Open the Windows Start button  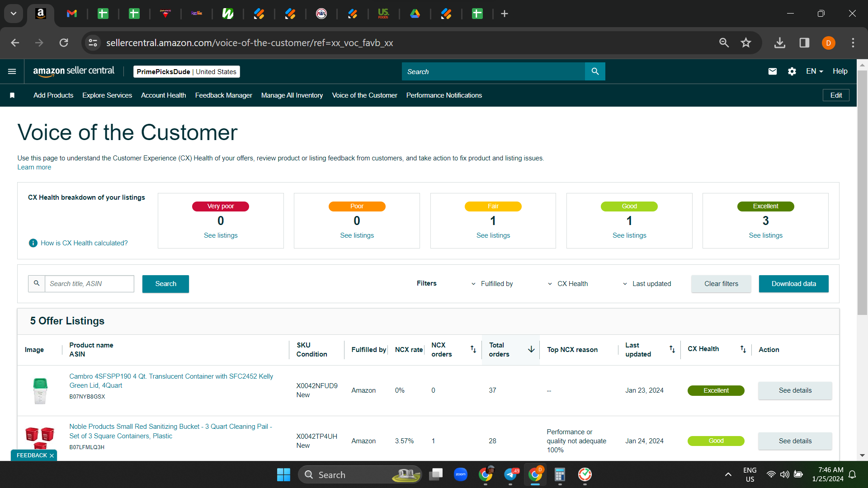pyautogui.click(x=283, y=474)
